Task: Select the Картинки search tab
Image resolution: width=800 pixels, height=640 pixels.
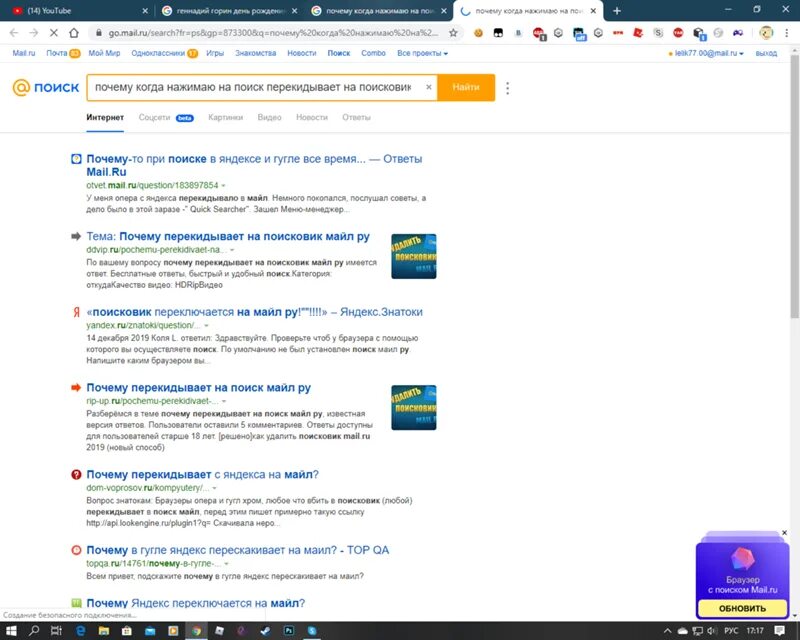Action: [226, 117]
